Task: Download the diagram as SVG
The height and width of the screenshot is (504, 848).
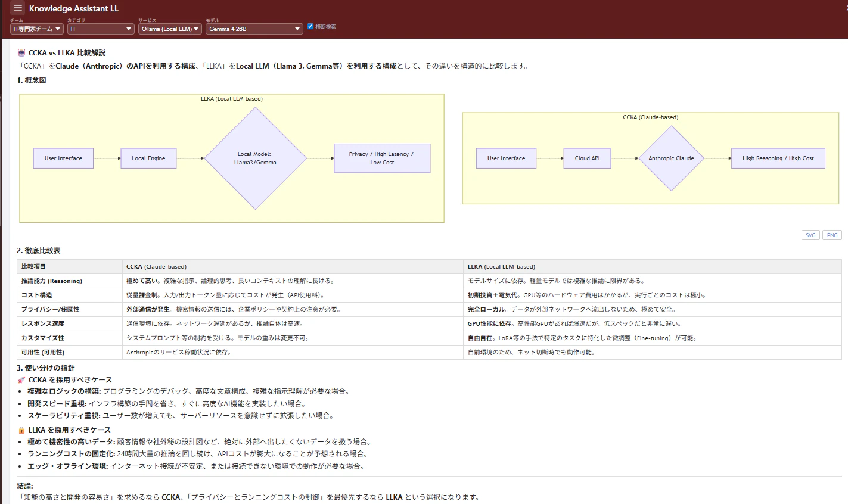Action: pyautogui.click(x=810, y=235)
